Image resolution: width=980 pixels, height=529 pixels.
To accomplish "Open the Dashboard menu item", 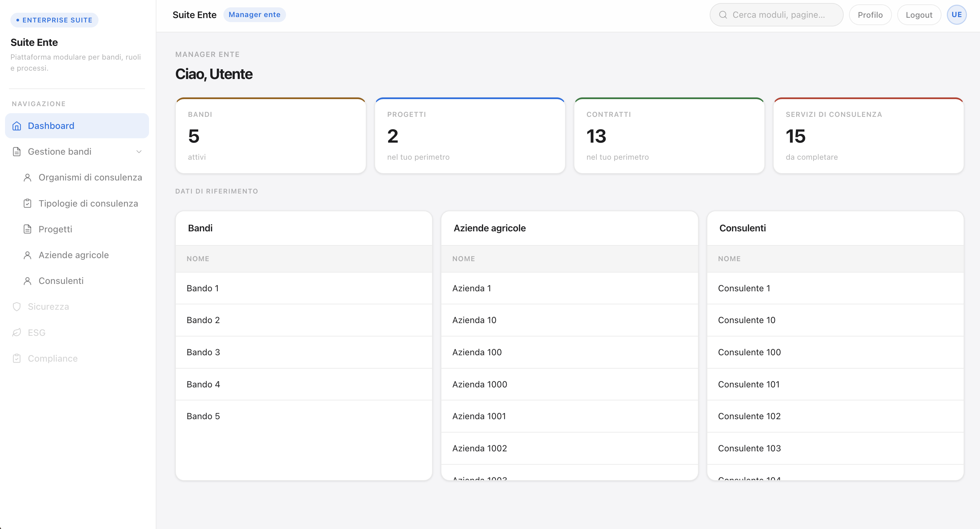I will [77, 126].
